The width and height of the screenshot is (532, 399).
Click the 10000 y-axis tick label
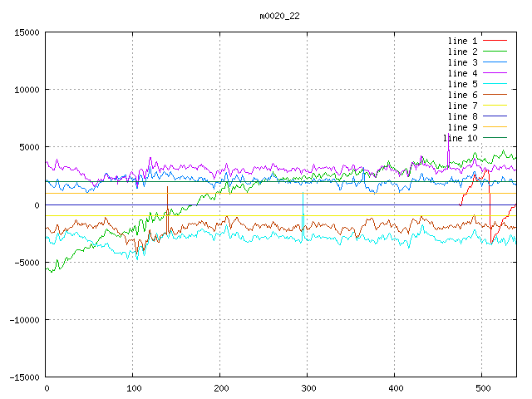tap(27, 90)
